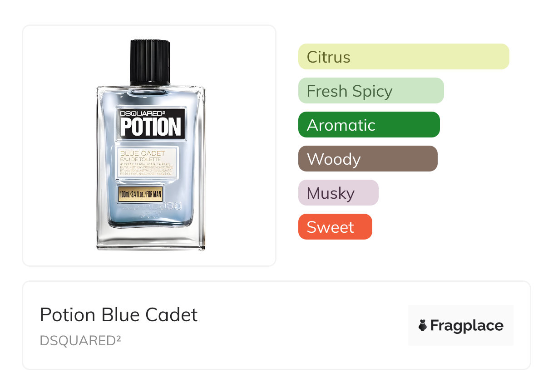The height and width of the screenshot is (392, 553).
Task: Click the Potion Blue Cadet title
Action: [x=118, y=315]
